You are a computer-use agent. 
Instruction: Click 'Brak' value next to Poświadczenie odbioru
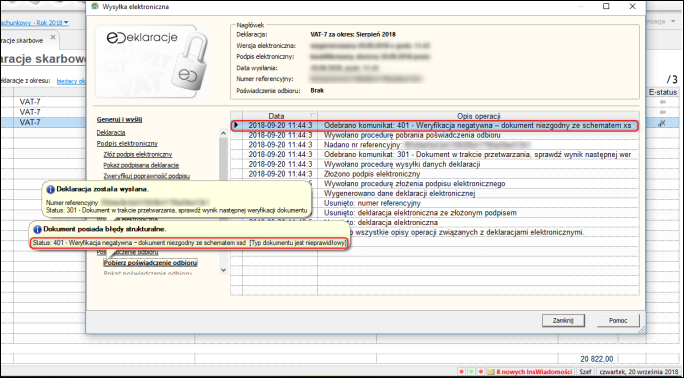point(317,90)
